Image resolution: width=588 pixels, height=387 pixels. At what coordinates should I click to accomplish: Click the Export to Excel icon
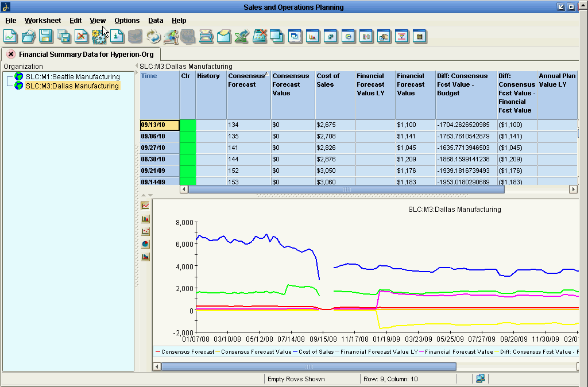242,36
